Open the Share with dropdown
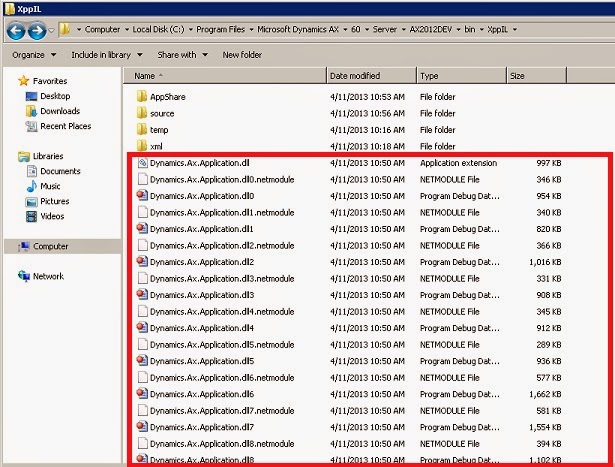This screenshot has width=615, height=467. pos(182,55)
